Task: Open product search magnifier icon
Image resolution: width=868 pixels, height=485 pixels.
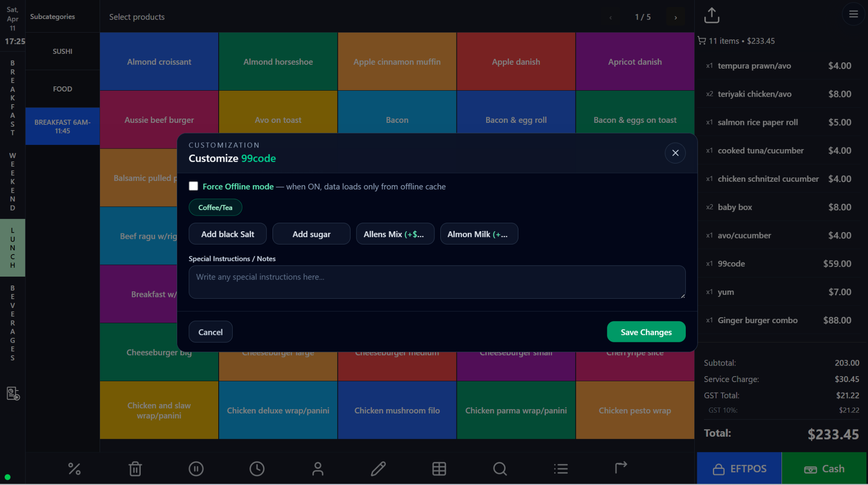Action: click(x=500, y=468)
